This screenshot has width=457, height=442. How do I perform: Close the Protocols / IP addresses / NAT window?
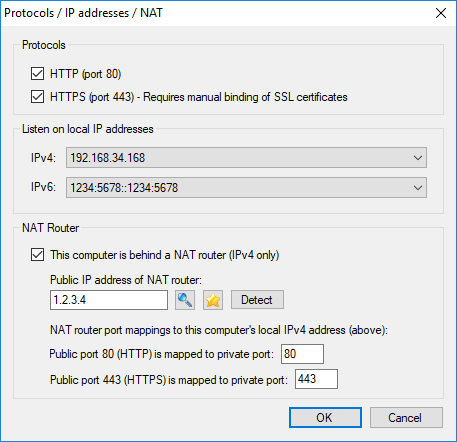pos(441,13)
